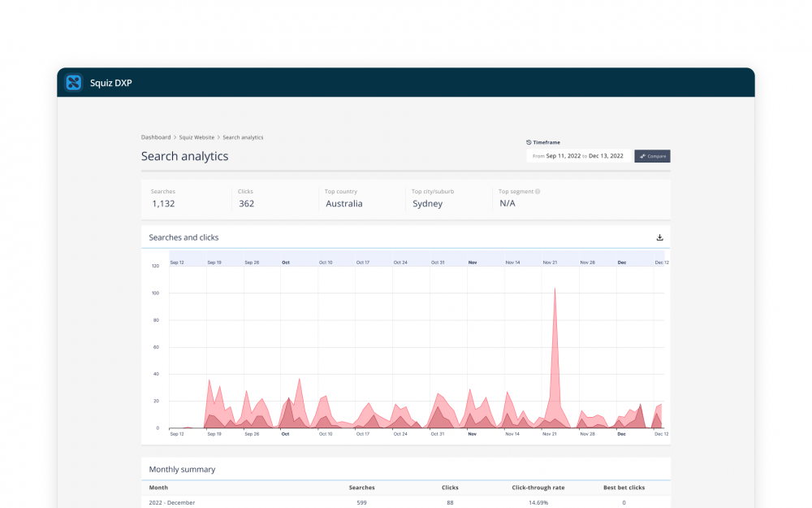Click the Clicks column header in table
This screenshot has width=812, height=508.
point(450,487)
